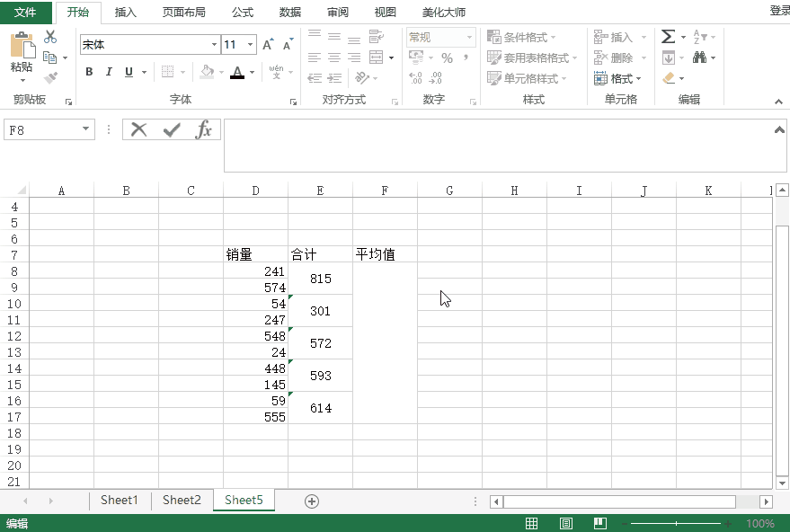Open the 粘贴 paste options dropdown arrow
Viewport: 790px width, 532px height.
[x=22, y=80]
